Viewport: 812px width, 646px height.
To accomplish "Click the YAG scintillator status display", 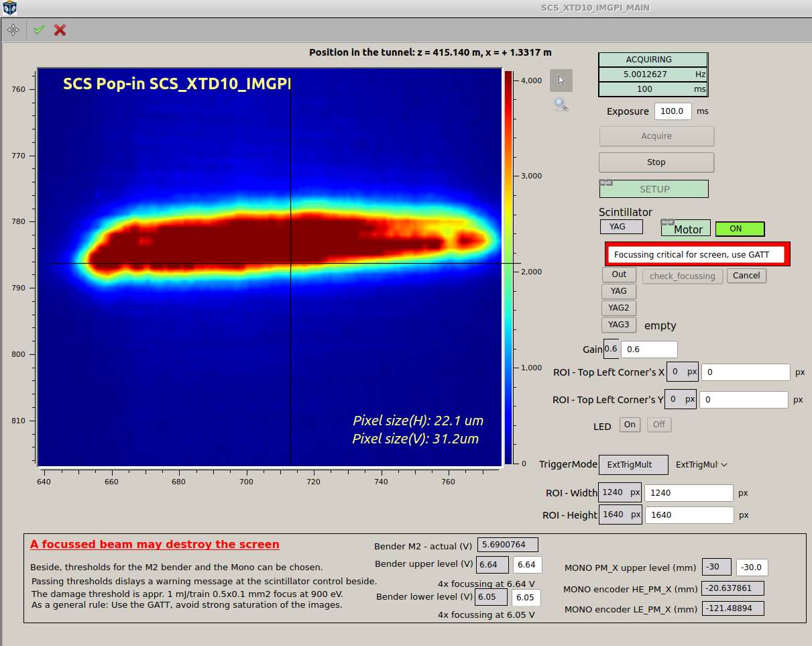I will click(622, 227).
